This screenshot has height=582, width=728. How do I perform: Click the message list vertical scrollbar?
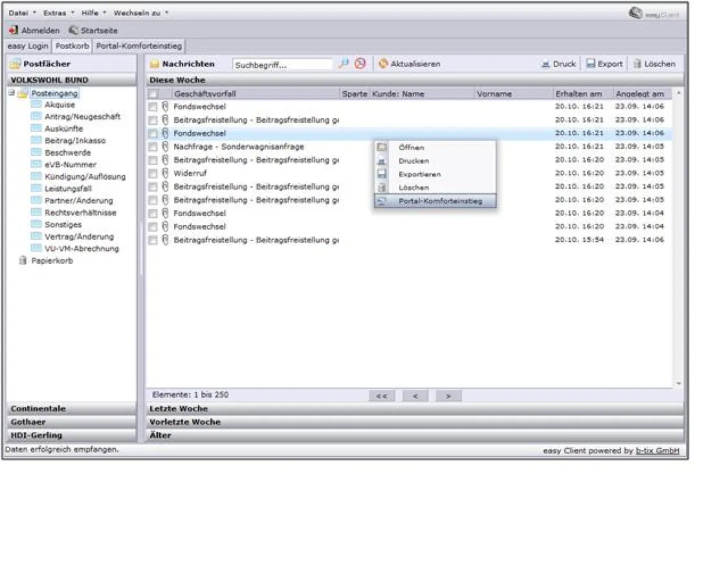pos(678,239)
